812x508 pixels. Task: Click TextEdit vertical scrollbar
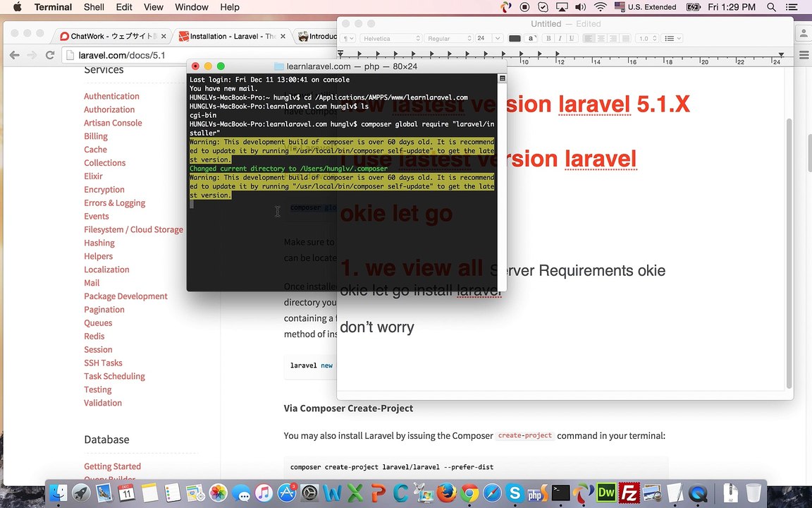789,253
